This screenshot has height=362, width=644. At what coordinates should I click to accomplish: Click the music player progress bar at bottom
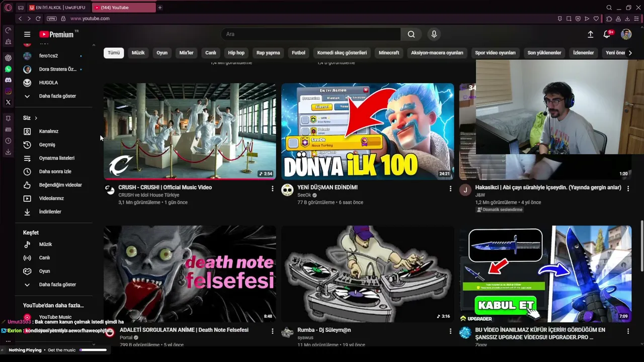click(x=93, y=350)
